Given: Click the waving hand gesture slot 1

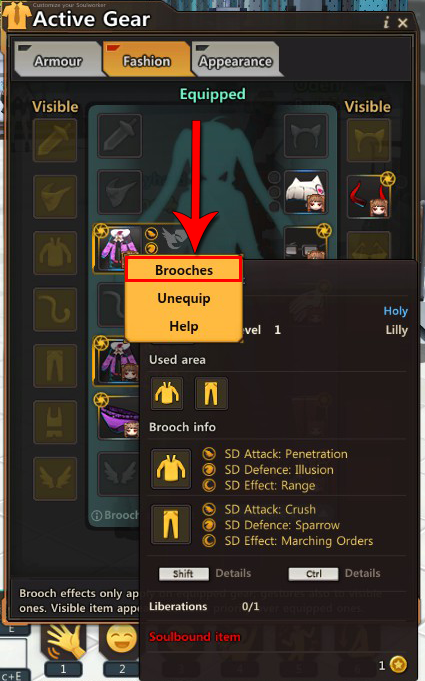Looking at the screenshot, I should click(x=65, y=642).
